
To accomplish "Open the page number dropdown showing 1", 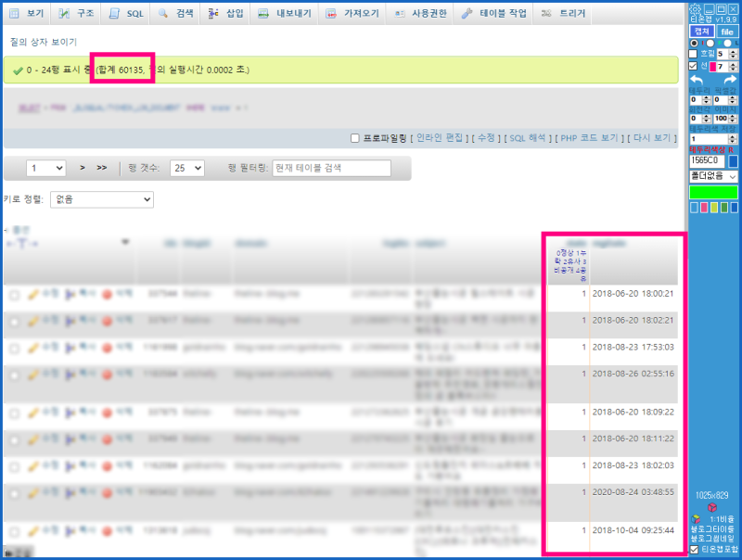I will point(45,168).
